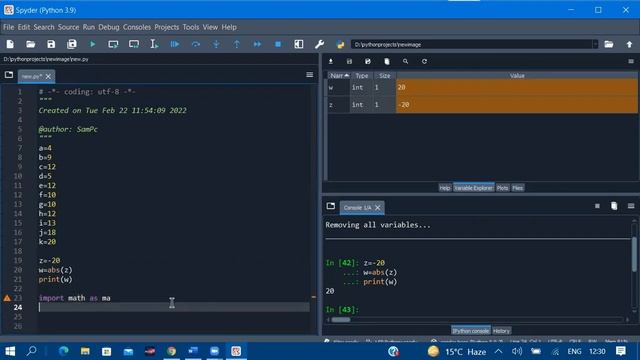Click the console horizontal scrollbar thumb
The width and height of the screenshot is (640, 360).
coord(340,320)
